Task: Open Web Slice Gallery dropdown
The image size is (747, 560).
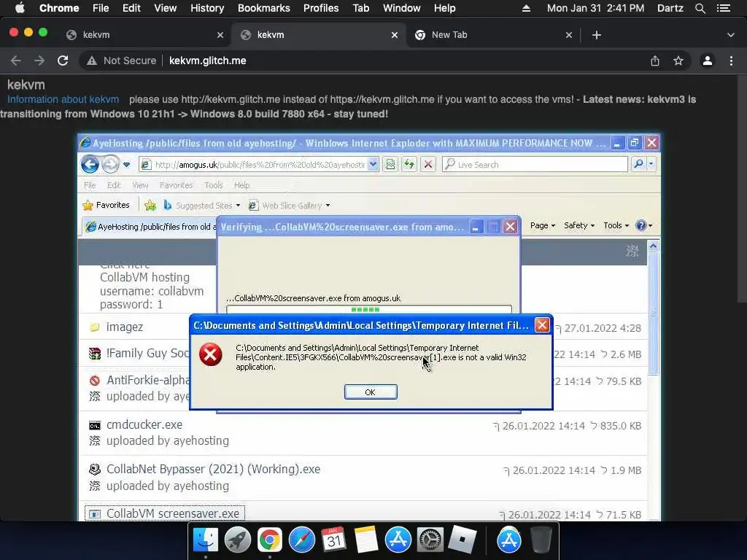Action: [289, 205]
